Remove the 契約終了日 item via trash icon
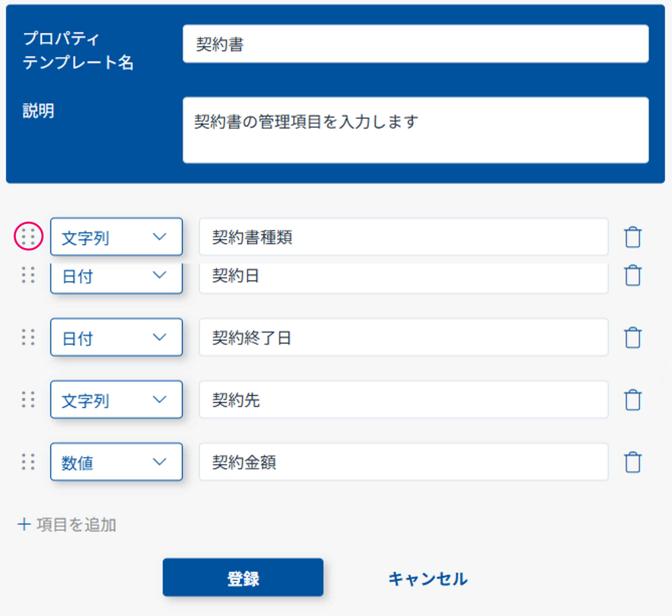The image size is (672, 616). (x=632, y=337)
